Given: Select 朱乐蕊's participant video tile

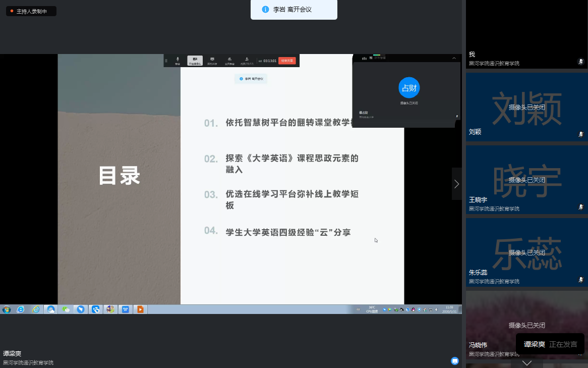Looking at the screenshot, I should (x=526, y=252).
